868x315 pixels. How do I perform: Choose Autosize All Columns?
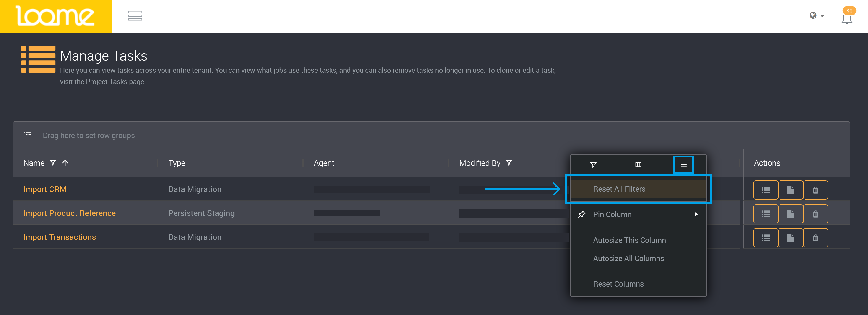(638, 259)
